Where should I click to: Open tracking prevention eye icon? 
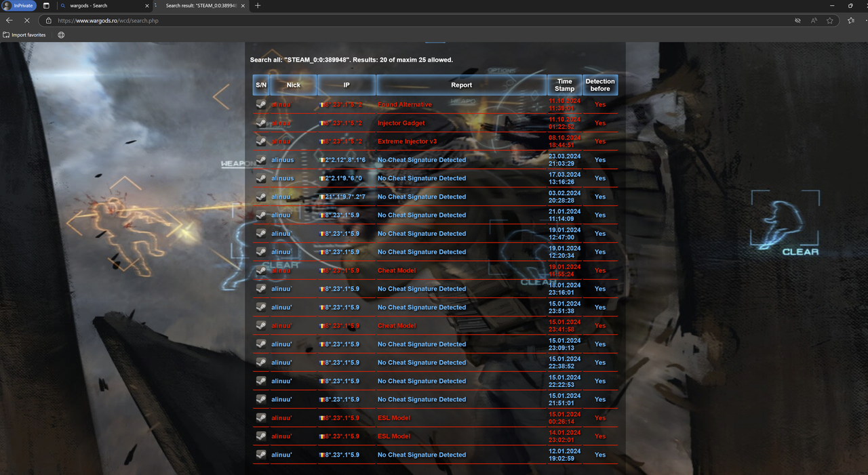click(797, 20)
